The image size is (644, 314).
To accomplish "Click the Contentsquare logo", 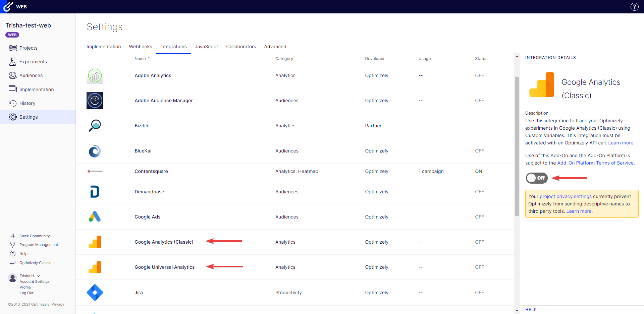I will 95,171.
